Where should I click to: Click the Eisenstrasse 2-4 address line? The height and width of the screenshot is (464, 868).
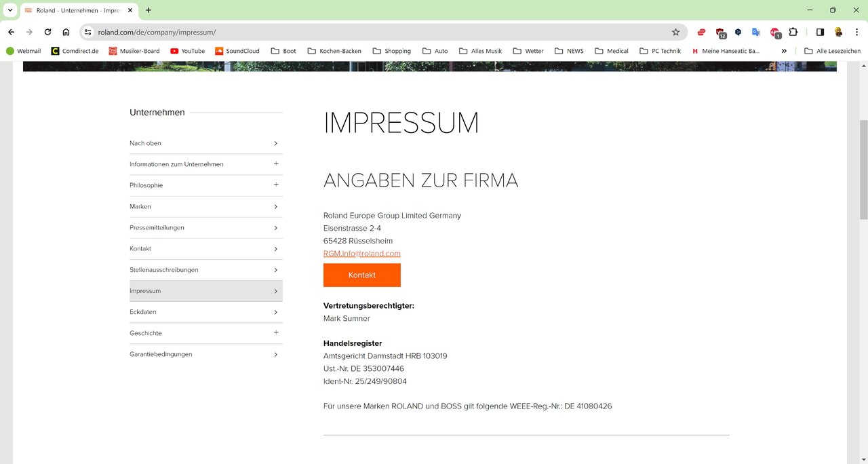(352, 228)
